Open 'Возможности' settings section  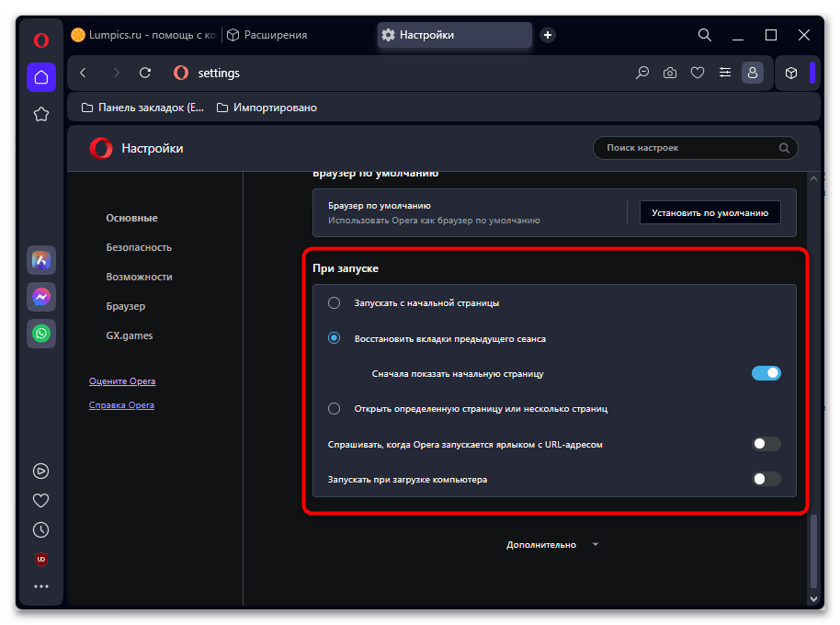click(x=140, y=277)
